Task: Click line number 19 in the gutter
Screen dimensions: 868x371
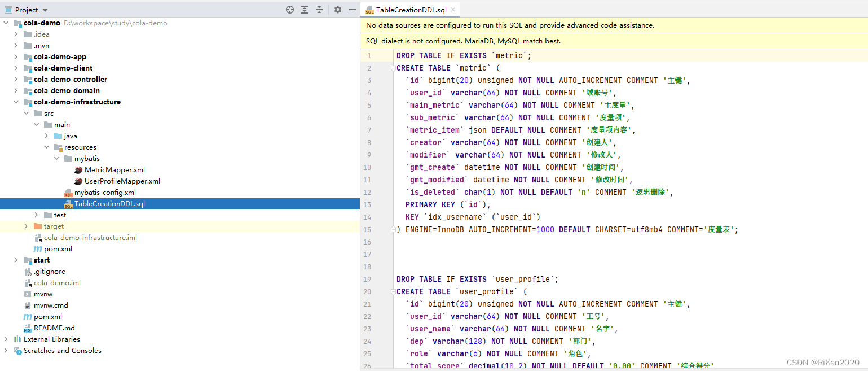Action: coord(367,279)
